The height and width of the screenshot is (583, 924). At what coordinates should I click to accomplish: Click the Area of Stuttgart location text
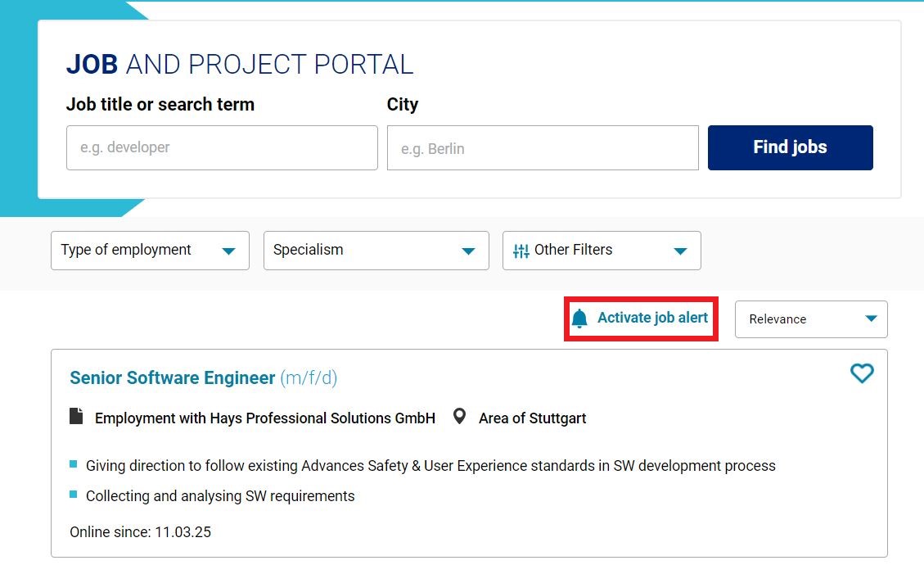point(532,418)
